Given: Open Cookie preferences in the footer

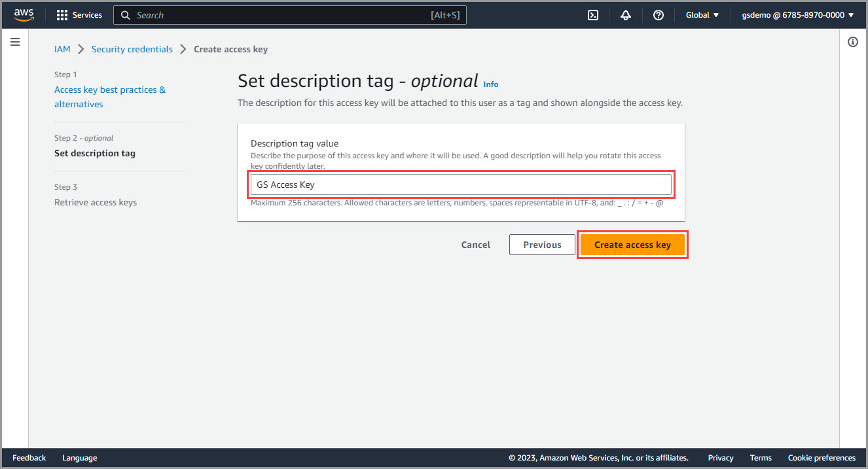Looking at the screenshot, I should coord(822,458).
